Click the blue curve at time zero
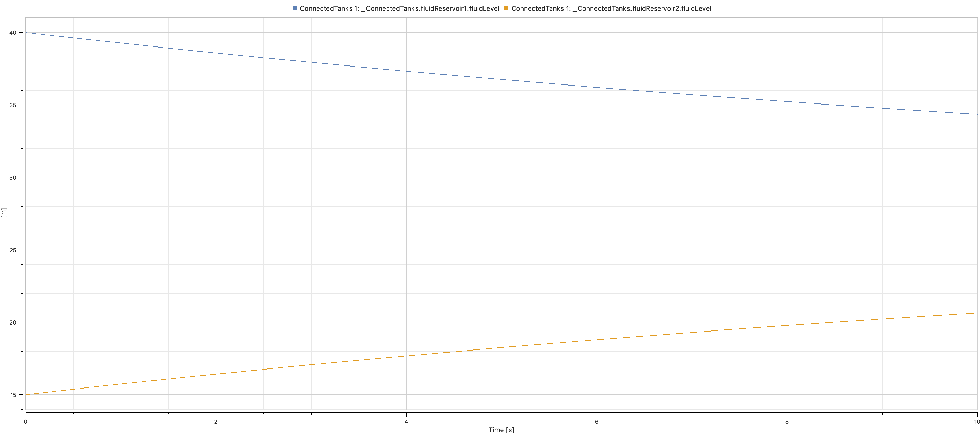The image size is (980, 435). [26, 33]
